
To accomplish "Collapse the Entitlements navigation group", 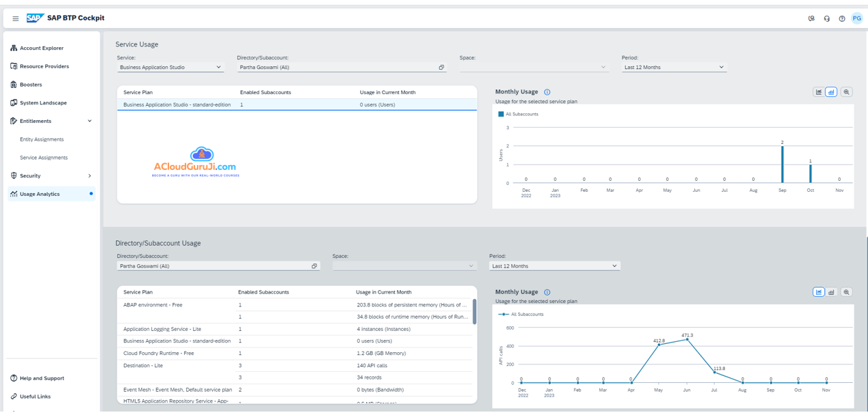I will 89,121.
